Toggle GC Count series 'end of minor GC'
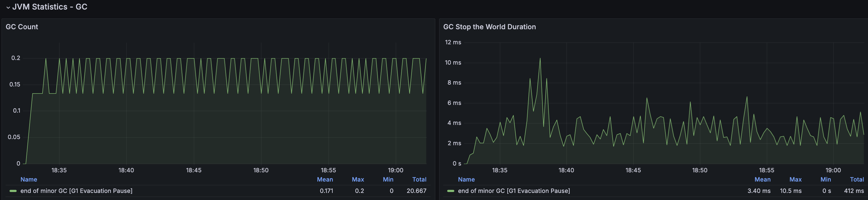 click(x=76, y=191)
